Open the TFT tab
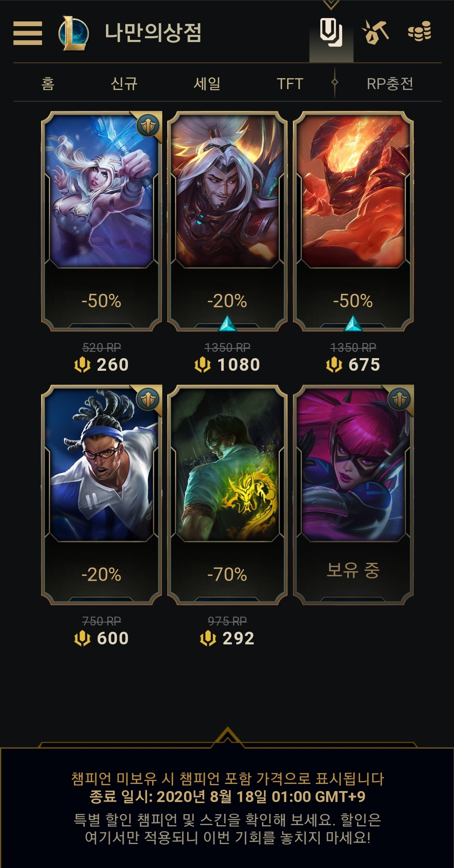Viewport: 454px width, 868px height. (x=290, y=84)
